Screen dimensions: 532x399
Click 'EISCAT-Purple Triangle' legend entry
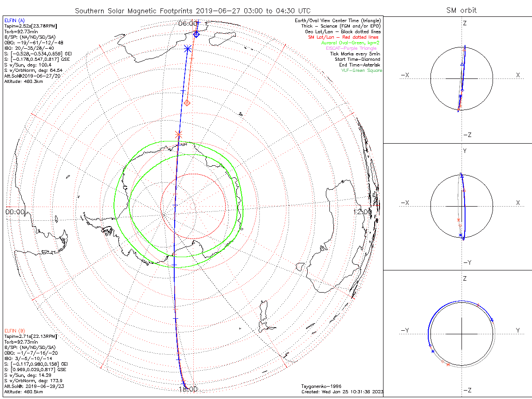click(x=354, y=48)
